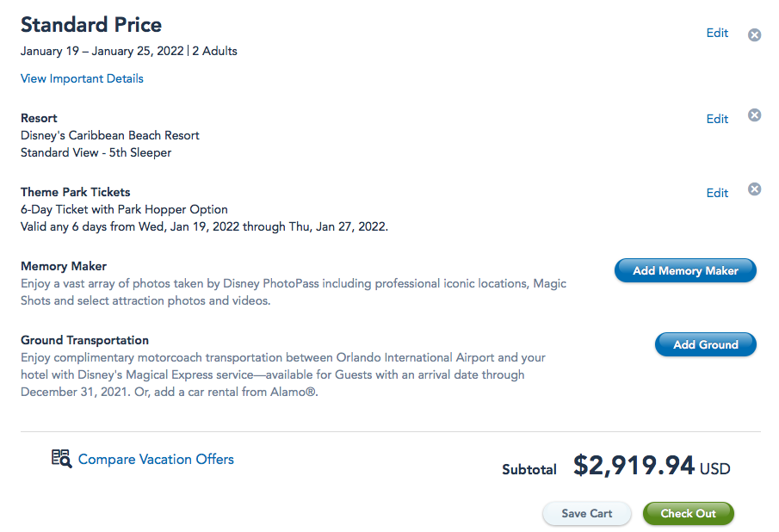Click the Resort section heading
Screen dimensions: 779x532
point(39,118)
